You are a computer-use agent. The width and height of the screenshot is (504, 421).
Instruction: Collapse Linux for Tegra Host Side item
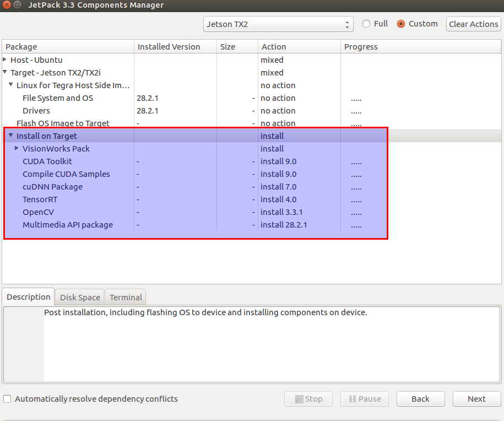coord(10,85)
